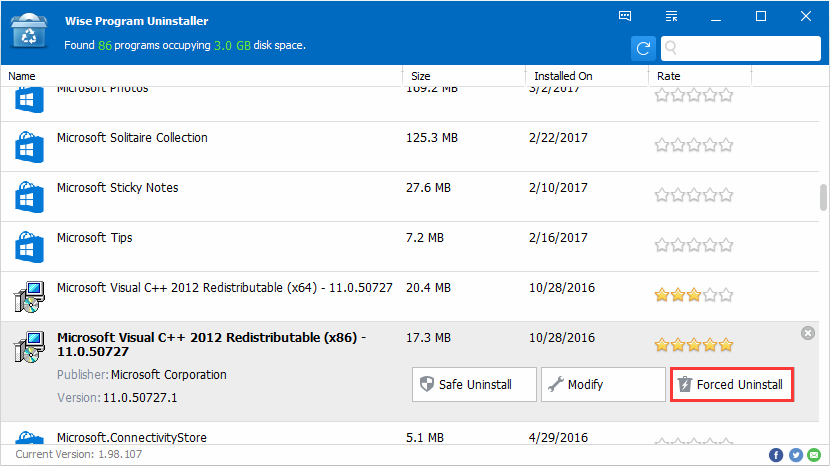Maximize the Wise Program Uninstaller window
This screenshot has width=830, height=466.
pos(761,16)
